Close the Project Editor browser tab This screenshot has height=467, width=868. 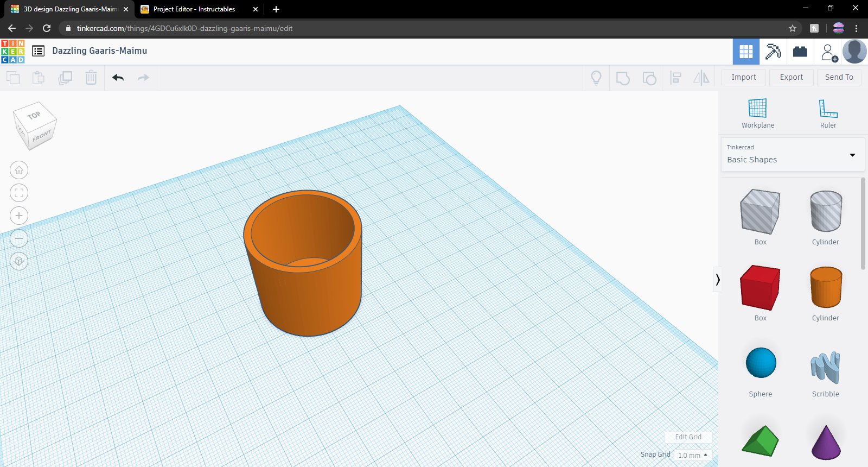(256, 9)
